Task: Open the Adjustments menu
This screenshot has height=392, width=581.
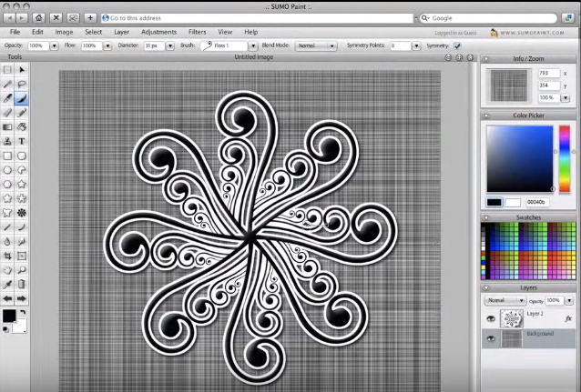Action: pyautogui.click(x=158, y=32)
